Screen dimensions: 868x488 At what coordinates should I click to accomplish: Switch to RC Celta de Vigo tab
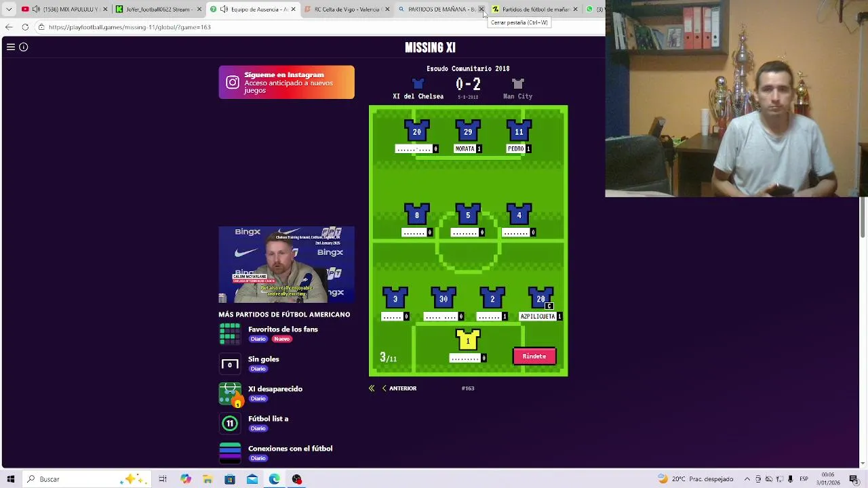347,9
